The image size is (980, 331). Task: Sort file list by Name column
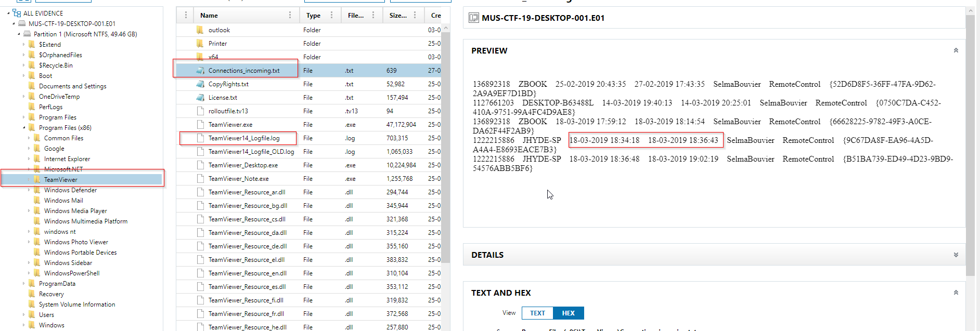click(x=209, y=15)
